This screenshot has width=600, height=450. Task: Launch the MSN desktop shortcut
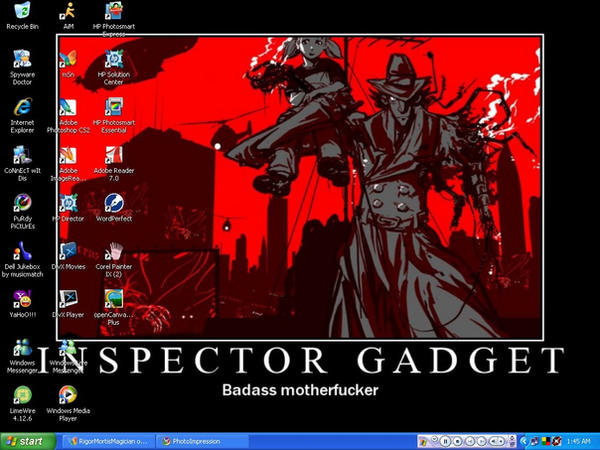coord(68,64)
